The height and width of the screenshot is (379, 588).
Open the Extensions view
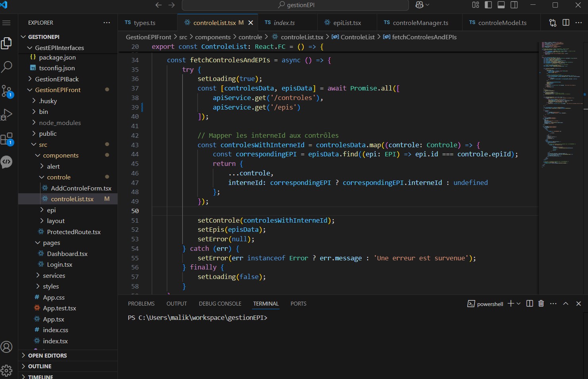(6, 139)
